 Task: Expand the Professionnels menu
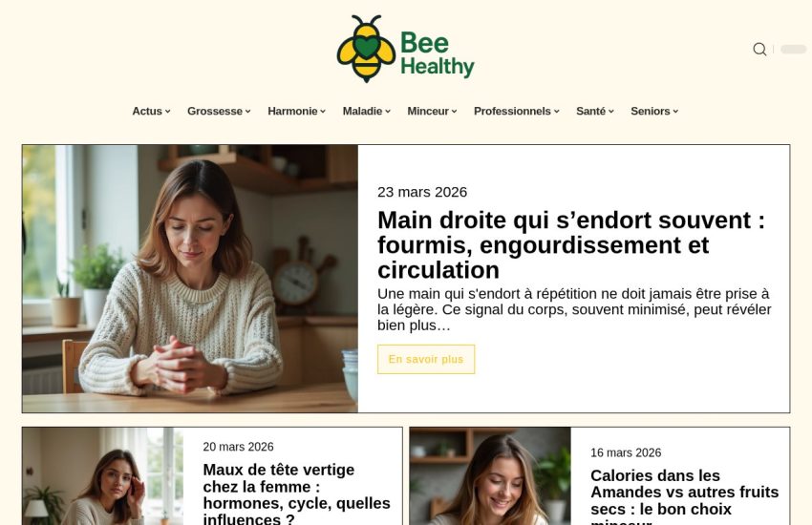pos(516,112)
